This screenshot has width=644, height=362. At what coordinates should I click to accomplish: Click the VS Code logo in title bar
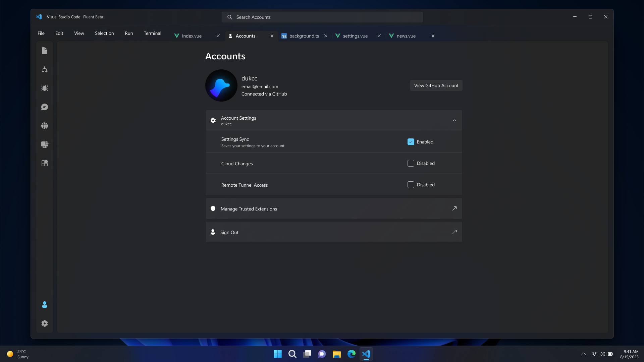click(x=39, y=17)
